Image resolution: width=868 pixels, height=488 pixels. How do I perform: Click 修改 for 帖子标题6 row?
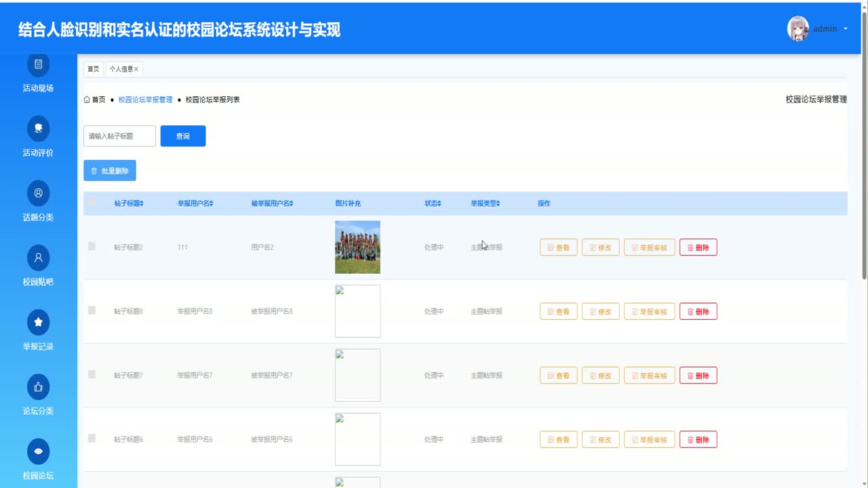(x=601, y=439)
